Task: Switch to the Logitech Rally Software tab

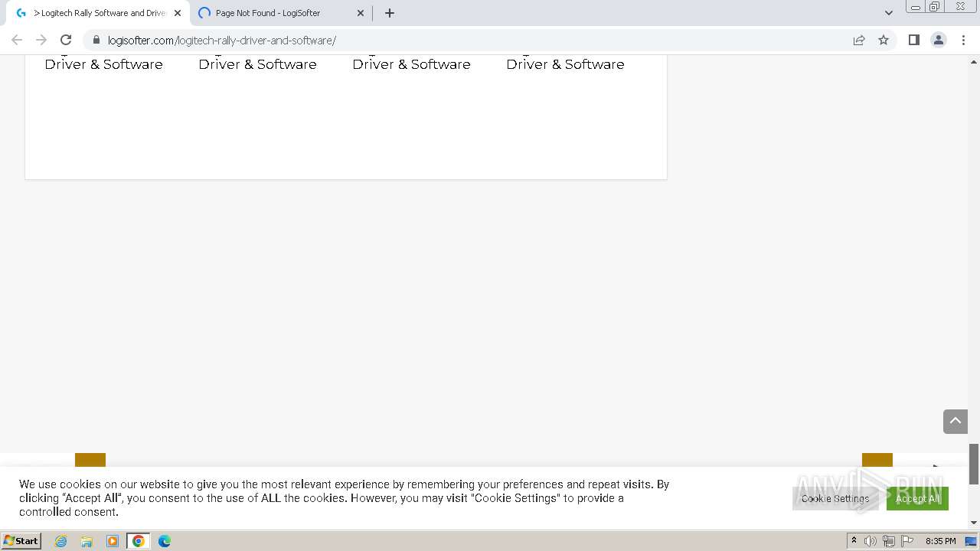Action: pos(98,13)
